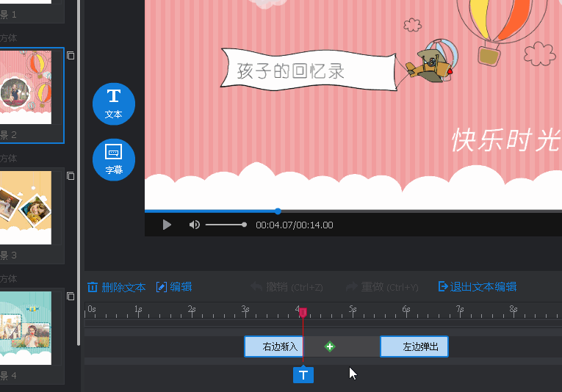Click 撤销 (Ctrl+Z) undo button
The height and width of the screenshot is (392, 562).
tap(287, 287)
